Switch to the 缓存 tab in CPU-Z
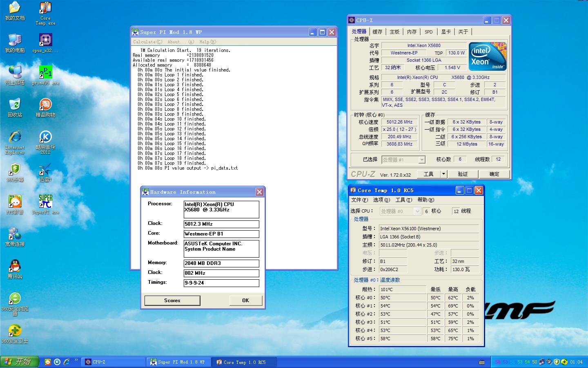The width and height of the screenshot is (588, 368). pyautogui.click(x=377, y=31)
